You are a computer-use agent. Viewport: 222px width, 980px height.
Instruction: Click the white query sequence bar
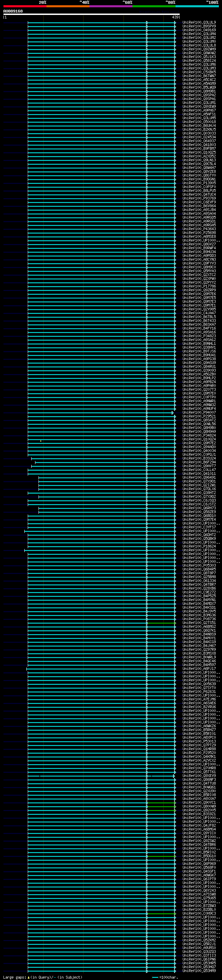tap(92, 14)
